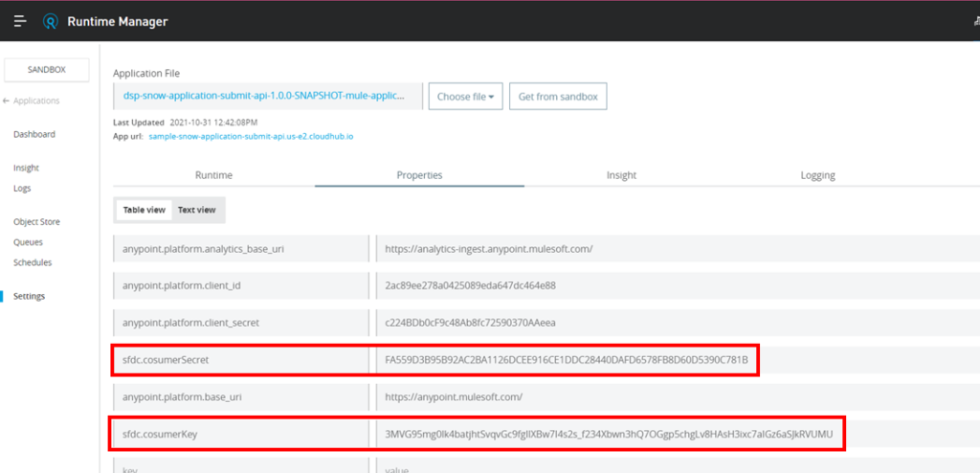This screenshot has width=980, height=473.
Task: Click the user icon in top-right corner
Action: 974,20
